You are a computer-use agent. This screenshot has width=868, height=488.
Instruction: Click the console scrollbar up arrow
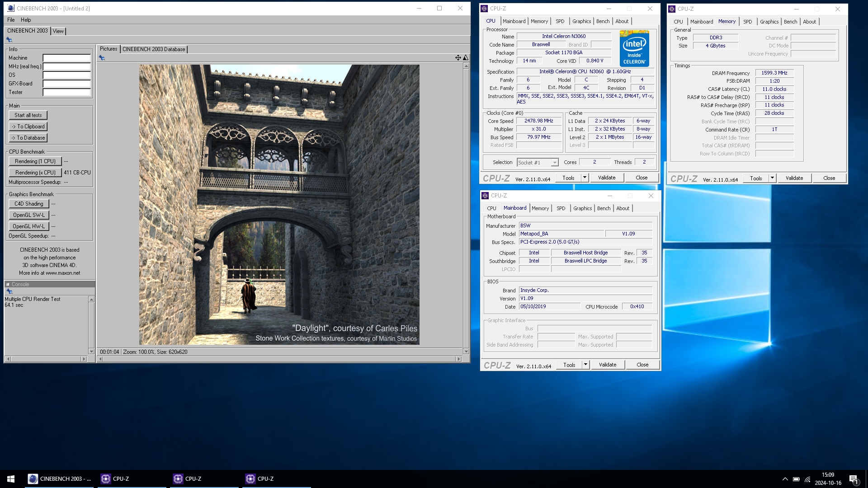point(91,300)
